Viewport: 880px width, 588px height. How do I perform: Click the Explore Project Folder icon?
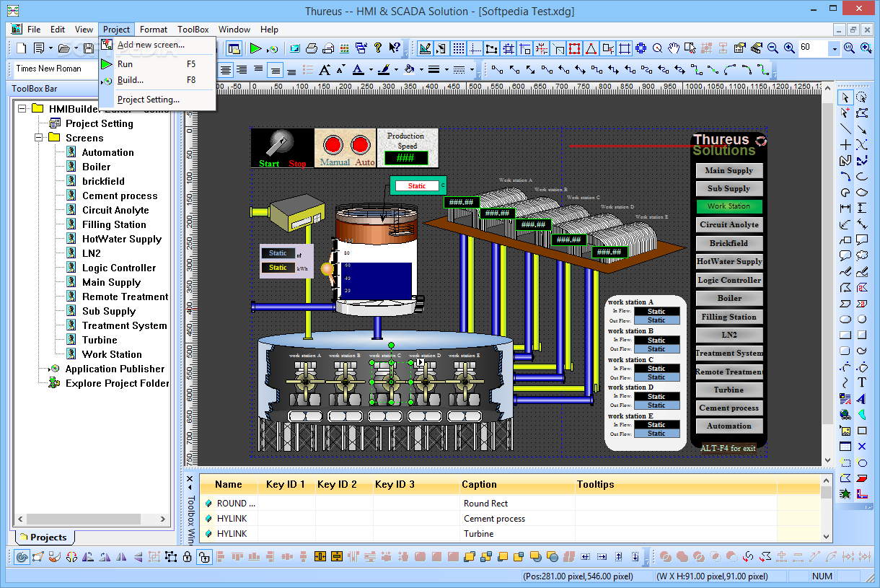point(55,383)
